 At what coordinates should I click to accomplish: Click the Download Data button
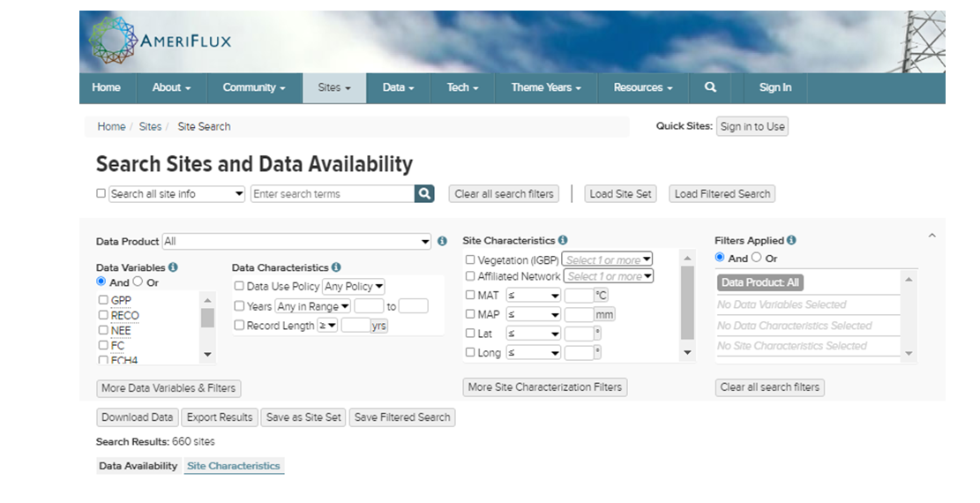[x=137, y=417]
